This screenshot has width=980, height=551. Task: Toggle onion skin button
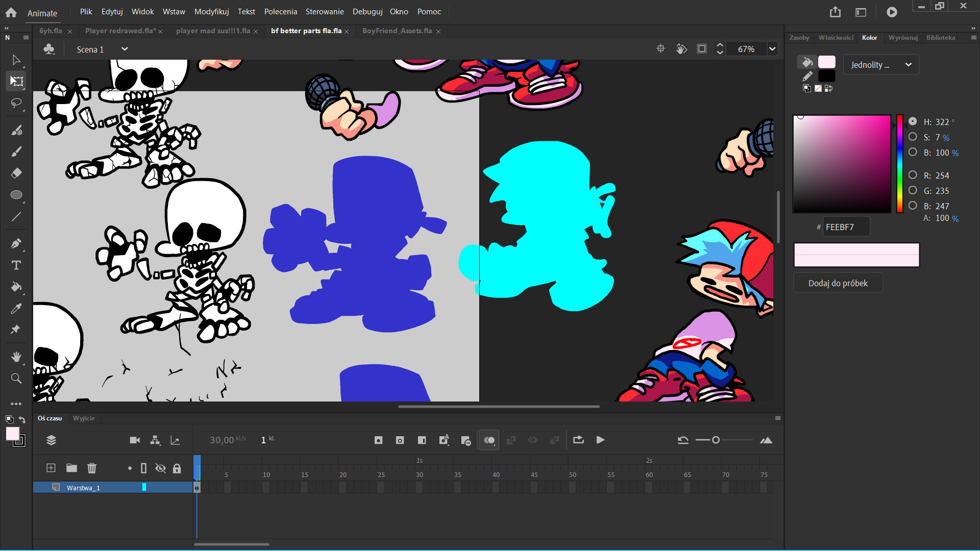coord(489,440)
